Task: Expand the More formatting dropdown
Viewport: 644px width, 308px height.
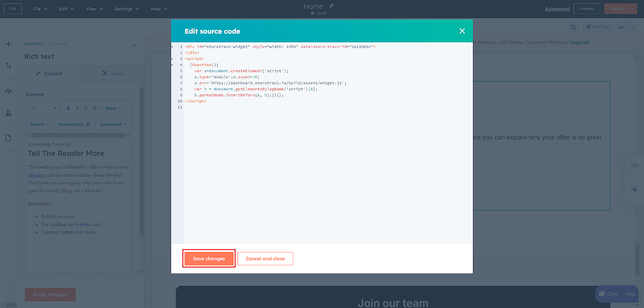Action: 113,108
